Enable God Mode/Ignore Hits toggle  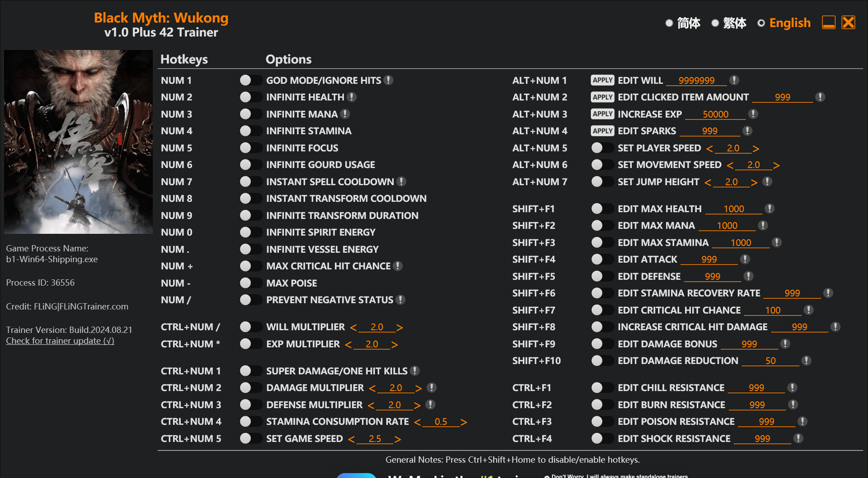(251, 80)
